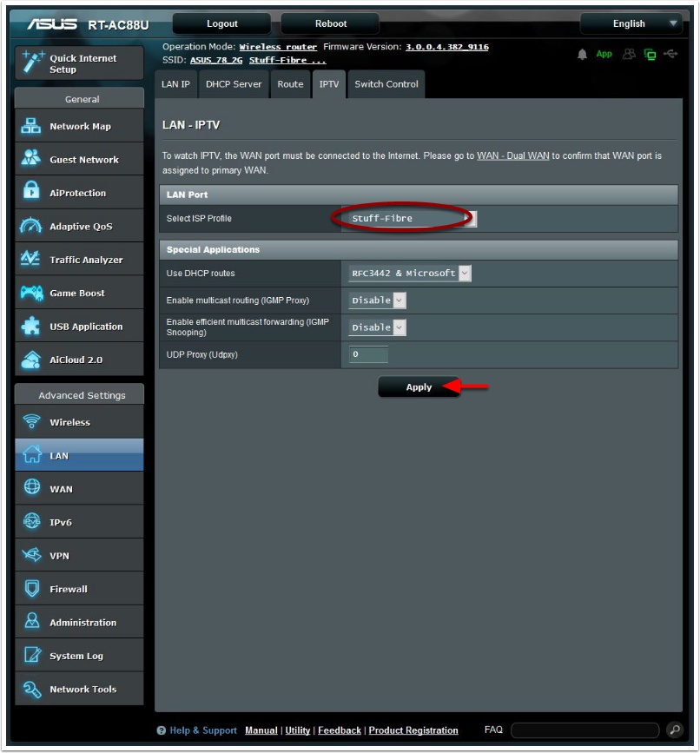
Task: Click the AiProtection padlock icon
Action: (31, 191)
